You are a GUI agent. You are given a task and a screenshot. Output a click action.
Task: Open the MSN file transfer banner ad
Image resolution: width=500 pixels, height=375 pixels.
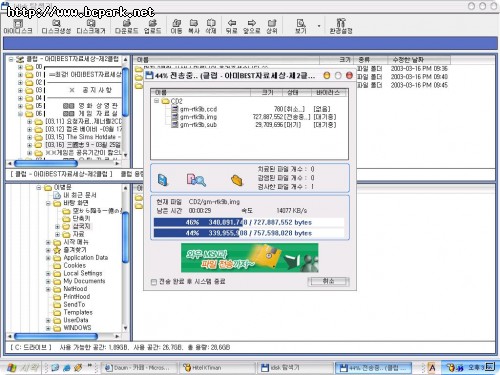click(249, 258)
